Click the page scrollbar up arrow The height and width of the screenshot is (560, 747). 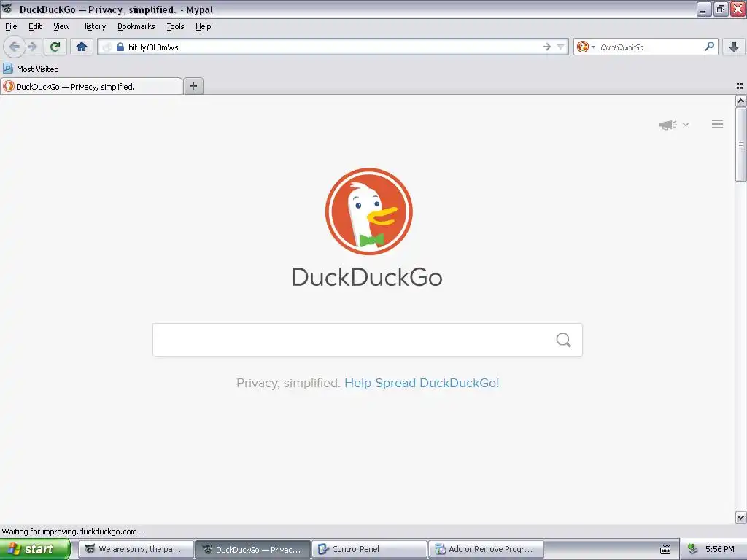tap(740, 101)
